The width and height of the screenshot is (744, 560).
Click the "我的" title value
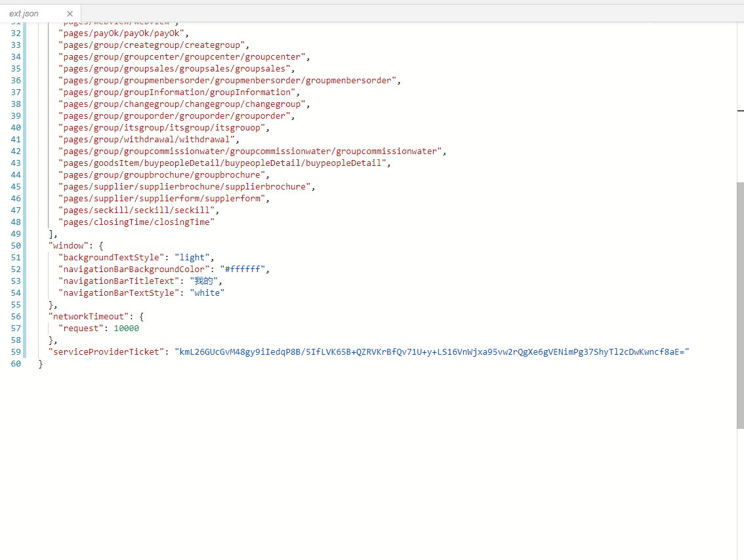pyautogui.click(x=204, y=281)
